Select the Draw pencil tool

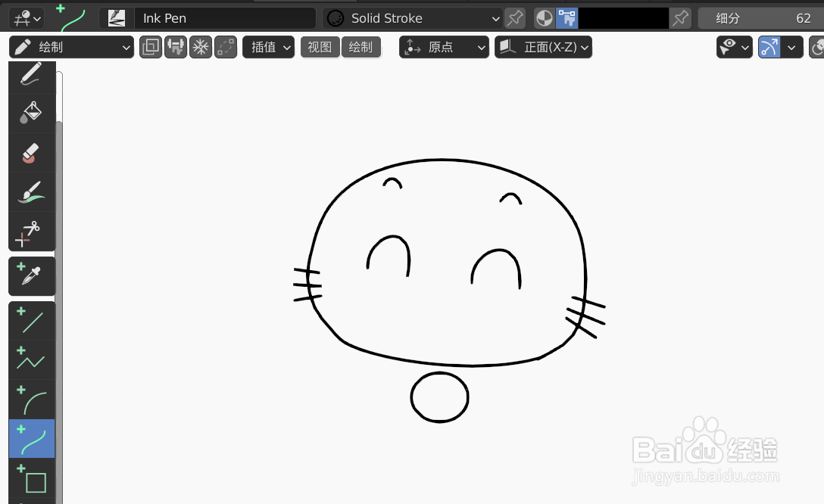(x=32, y=75)
